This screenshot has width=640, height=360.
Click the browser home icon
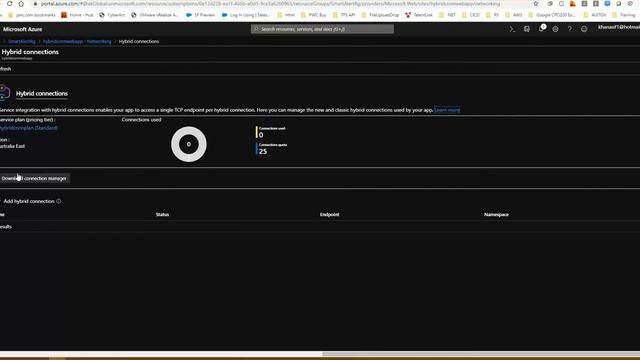point(21,3)
